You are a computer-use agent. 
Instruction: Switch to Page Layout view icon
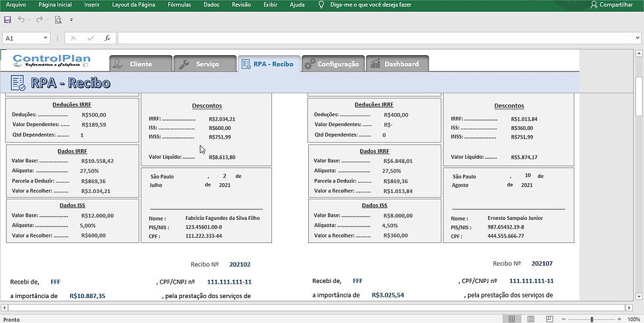click(531, 319)
